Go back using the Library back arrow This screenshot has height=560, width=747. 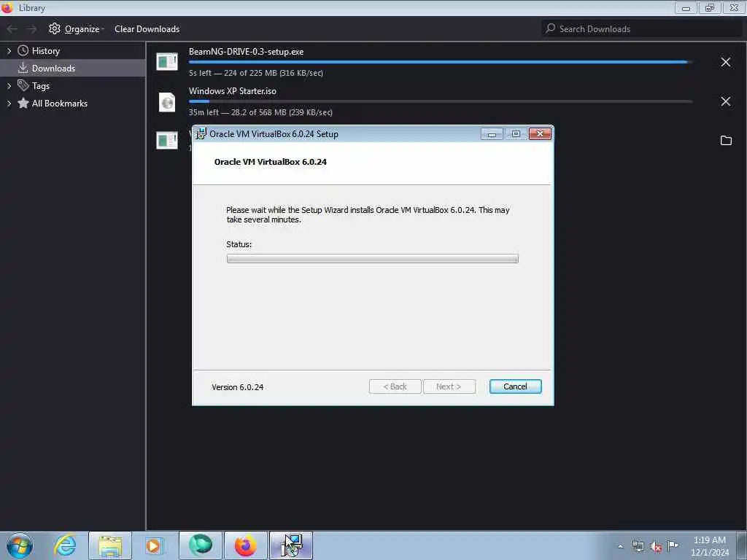pos(12,29)
